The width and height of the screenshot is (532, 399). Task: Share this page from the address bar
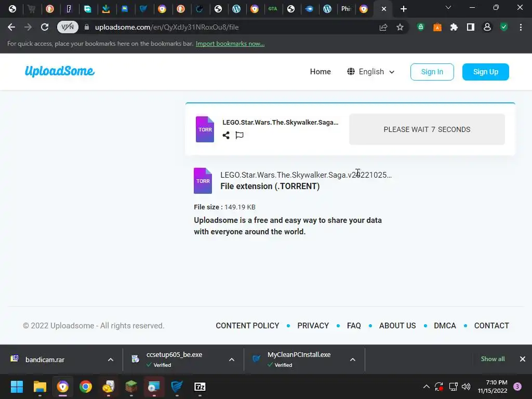pos(383,27)
